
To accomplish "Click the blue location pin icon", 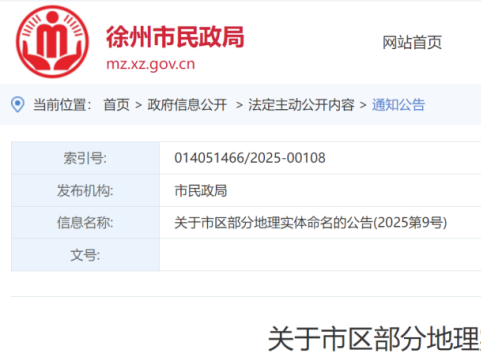I will tap(17, 105).
